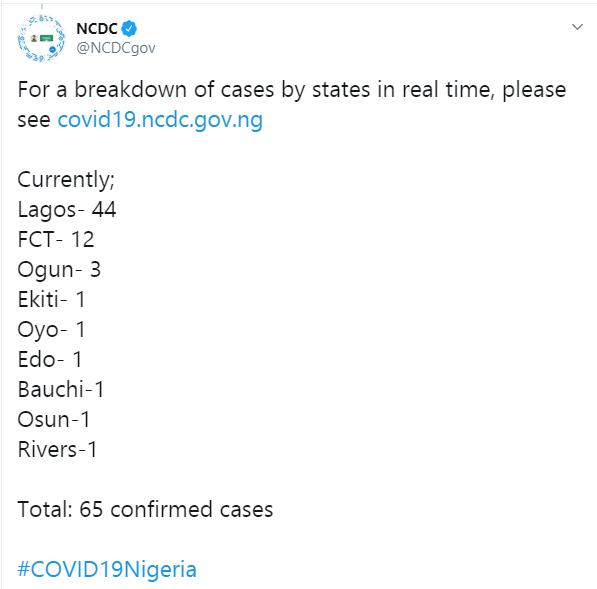Open the NCDC display name
The image size is (597, 589).
pyautogui.click(x=97, y=29)
